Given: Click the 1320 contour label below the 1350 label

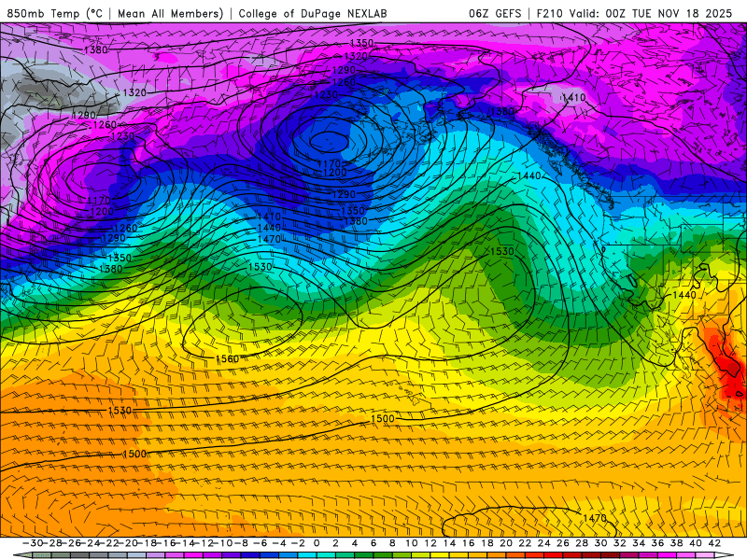Looking at the screenshot, I should pos(357,56).
